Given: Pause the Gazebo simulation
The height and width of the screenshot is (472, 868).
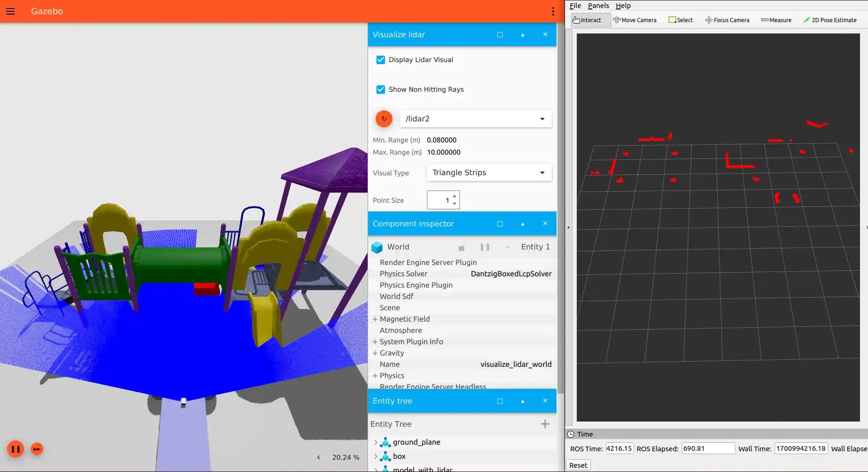Looking at the screenshot, I should 16,448.
